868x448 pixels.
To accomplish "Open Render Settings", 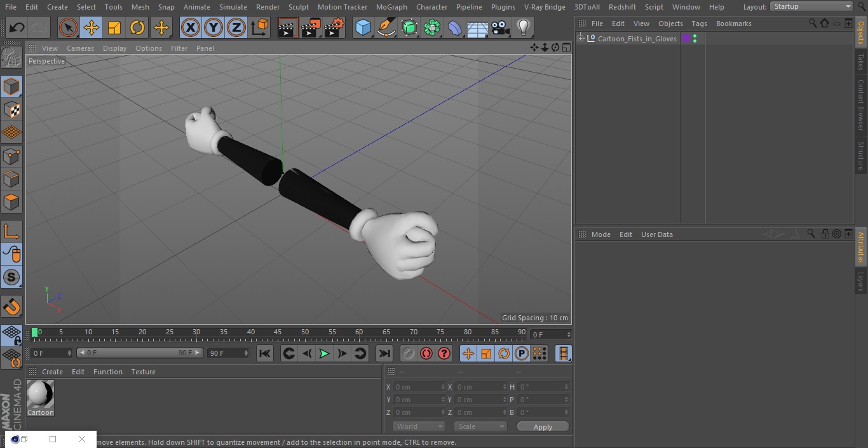I will click(334, 28).
